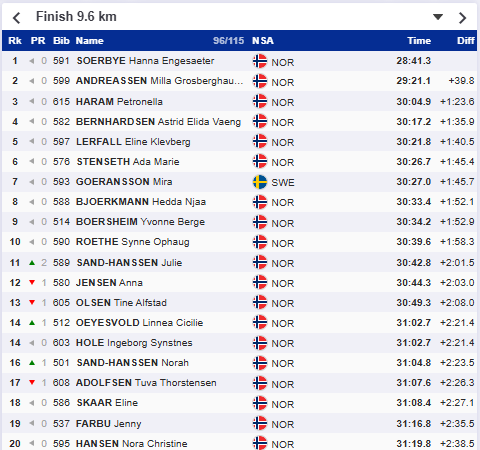Sort by the Diff column header
480x450 pixels.
point(466,41)
